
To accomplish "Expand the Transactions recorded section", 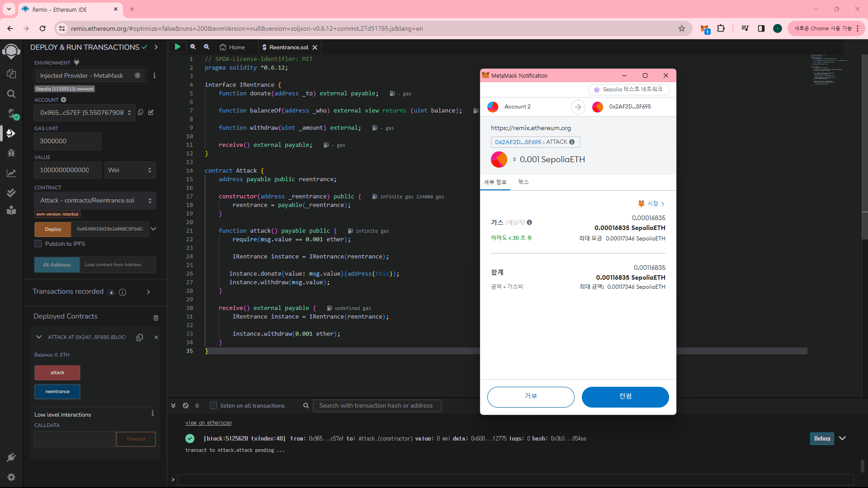I will point(148,292).
